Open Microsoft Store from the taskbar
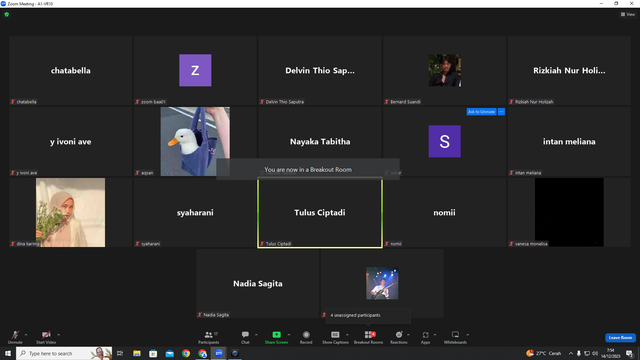 153,353
